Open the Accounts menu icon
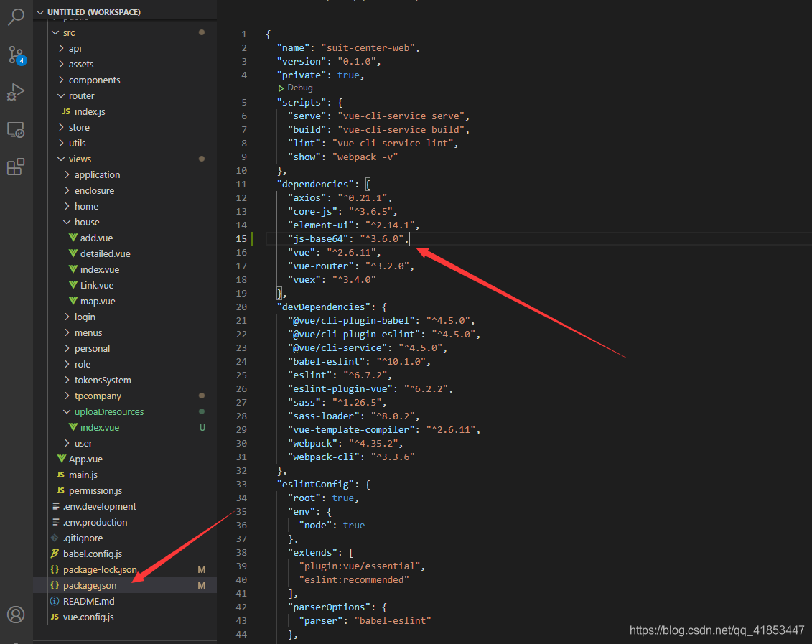The height and width of the screenshot is (644, 812). pos(16,615)
